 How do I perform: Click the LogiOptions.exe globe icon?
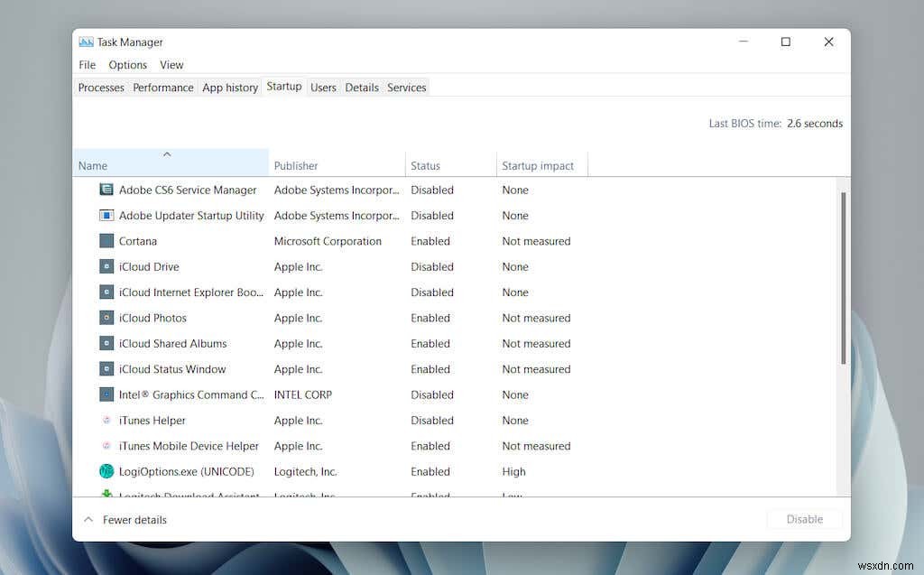106,471
